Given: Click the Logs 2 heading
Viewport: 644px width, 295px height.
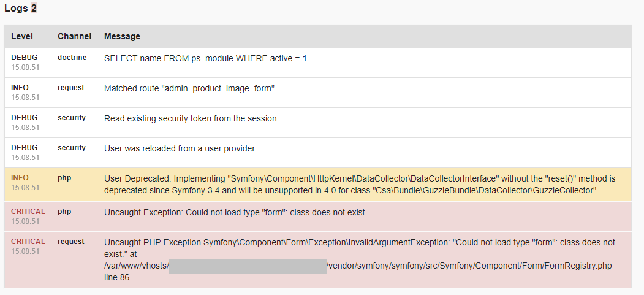Looking at the screenshot, I should [21, 9].
